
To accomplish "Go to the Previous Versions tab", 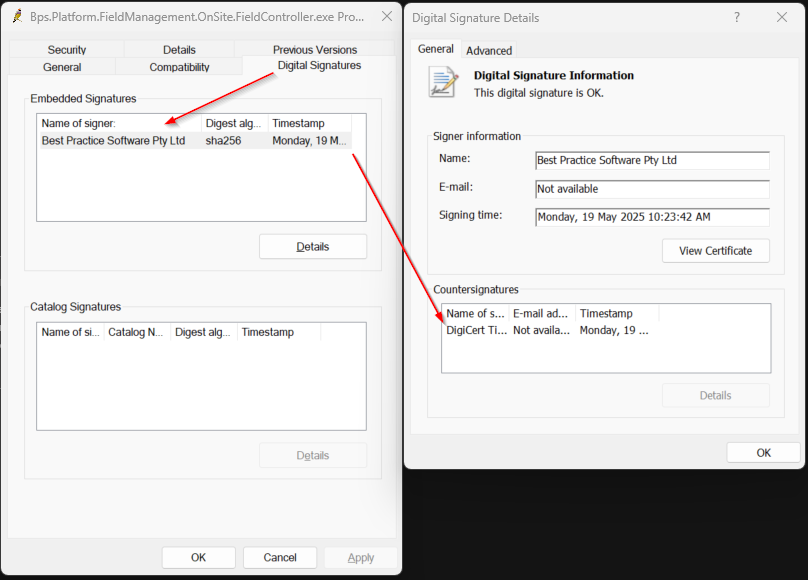I will [314, 49].
